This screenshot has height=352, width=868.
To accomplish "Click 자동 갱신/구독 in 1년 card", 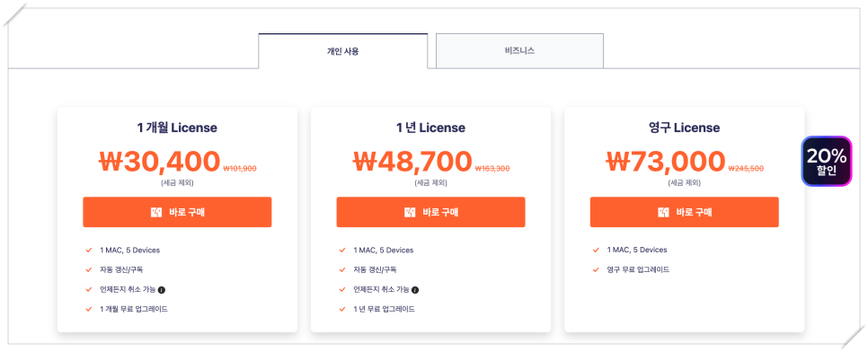I will 375,269.
